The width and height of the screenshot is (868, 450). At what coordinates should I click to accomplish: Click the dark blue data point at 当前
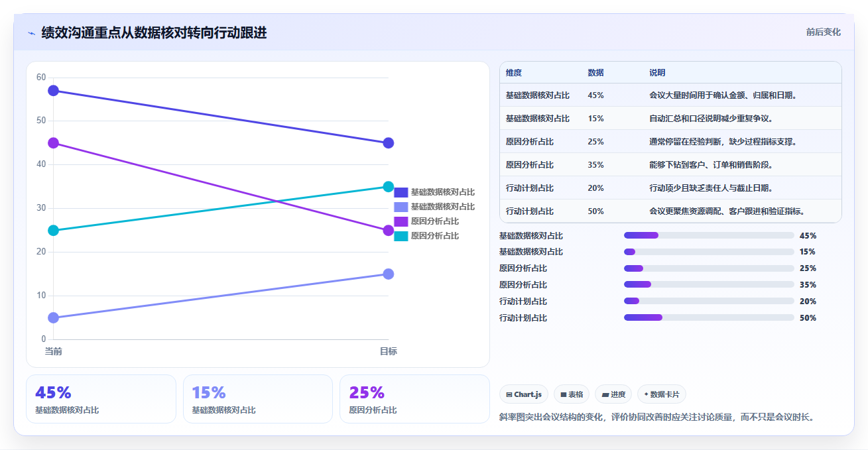point(54,91)
